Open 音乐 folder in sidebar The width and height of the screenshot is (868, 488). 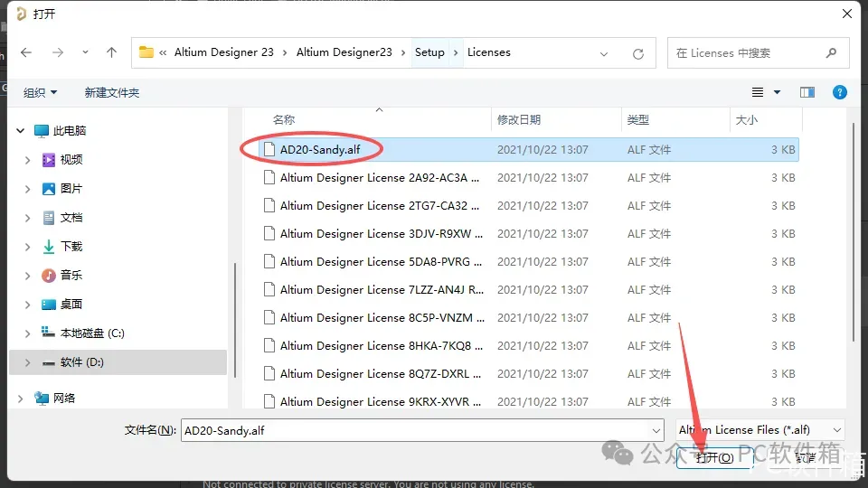click(x=71, y=275)
